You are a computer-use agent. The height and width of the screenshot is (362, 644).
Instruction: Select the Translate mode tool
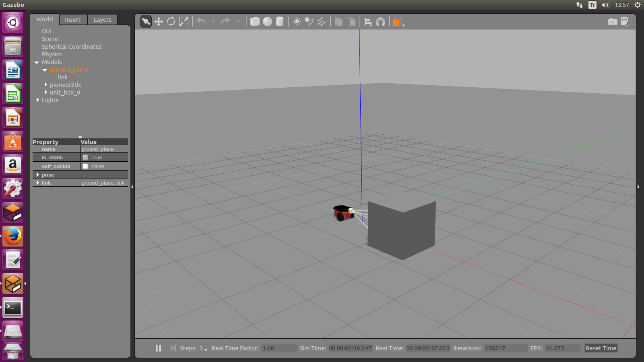coord(159,22)
